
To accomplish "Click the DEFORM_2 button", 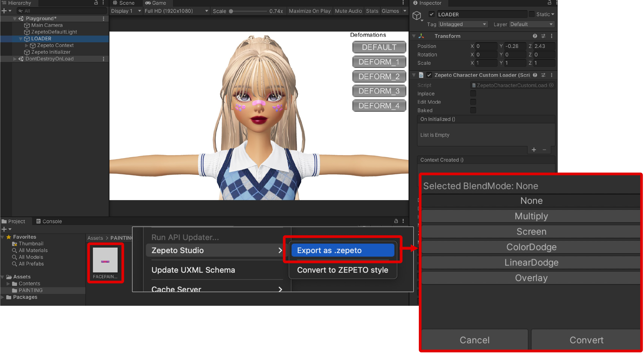I will coord(379,77).
